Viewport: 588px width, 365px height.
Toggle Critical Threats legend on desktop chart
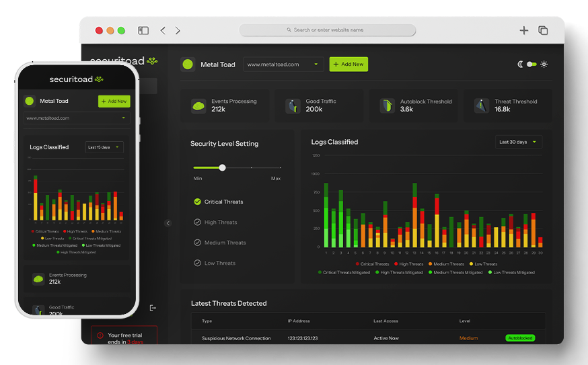pos(372,264)
